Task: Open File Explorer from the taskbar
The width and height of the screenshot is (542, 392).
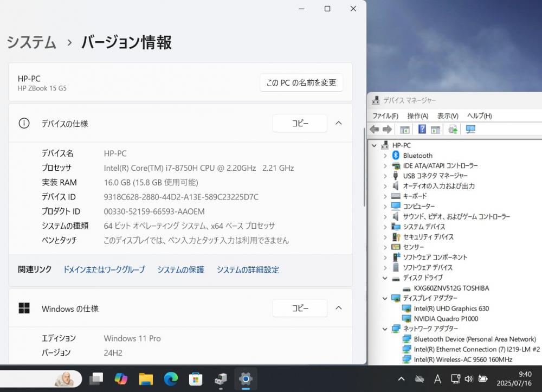Action: pos(146,379)
